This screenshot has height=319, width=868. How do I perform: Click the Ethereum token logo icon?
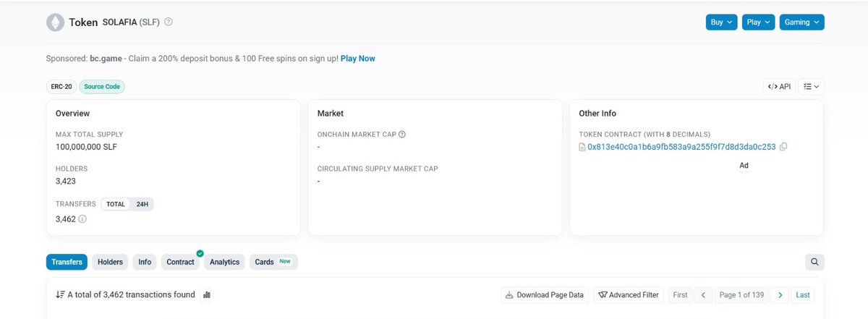coord(55,22)
